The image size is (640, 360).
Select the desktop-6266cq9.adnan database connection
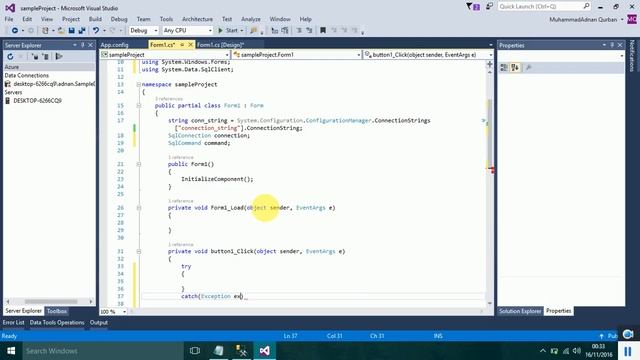[54, 84]
